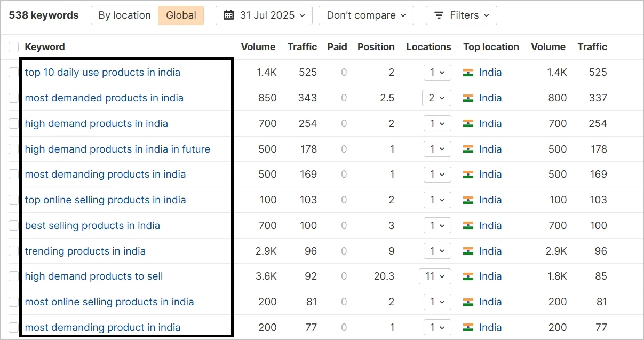644x340 pixels.
Task: Click the India flag beside 'top 10 daily use products in india'
Action: pos(468,72)
